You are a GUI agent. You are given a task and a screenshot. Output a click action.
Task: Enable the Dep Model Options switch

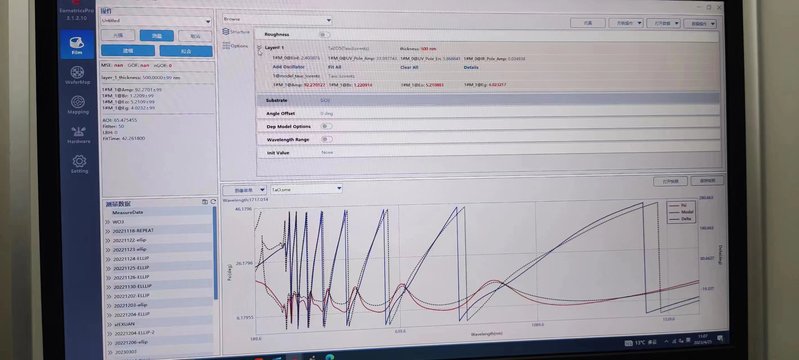(x=327, y=126)
